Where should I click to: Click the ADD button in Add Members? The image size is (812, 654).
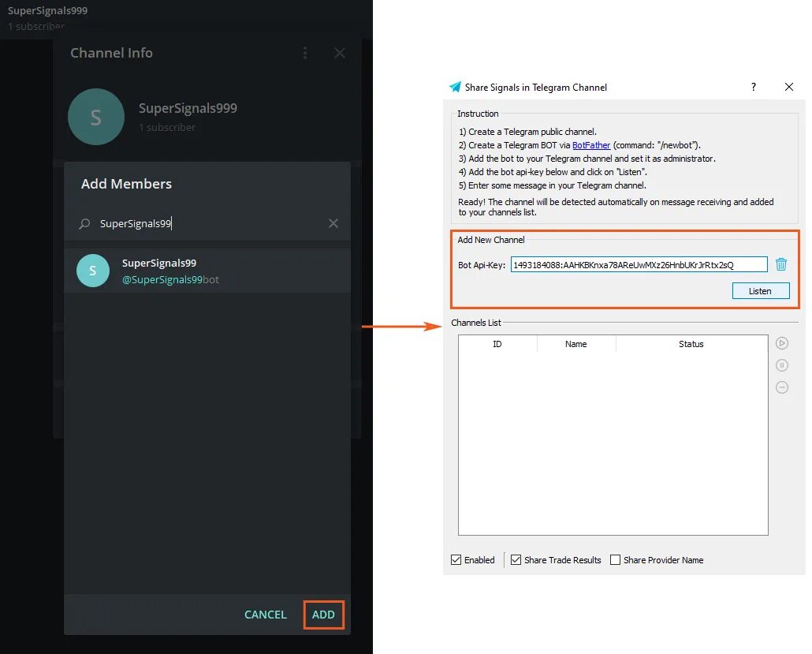tap(323, 615)
